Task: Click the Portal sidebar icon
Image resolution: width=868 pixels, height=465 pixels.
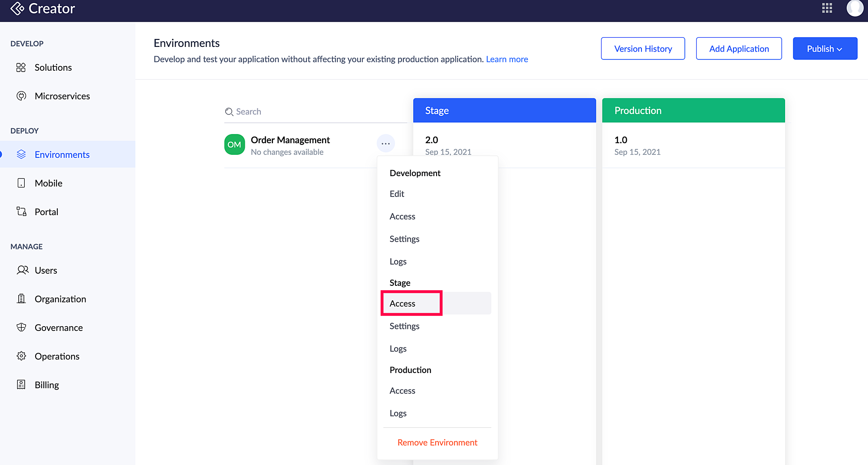Action: (x=21, y=212)
